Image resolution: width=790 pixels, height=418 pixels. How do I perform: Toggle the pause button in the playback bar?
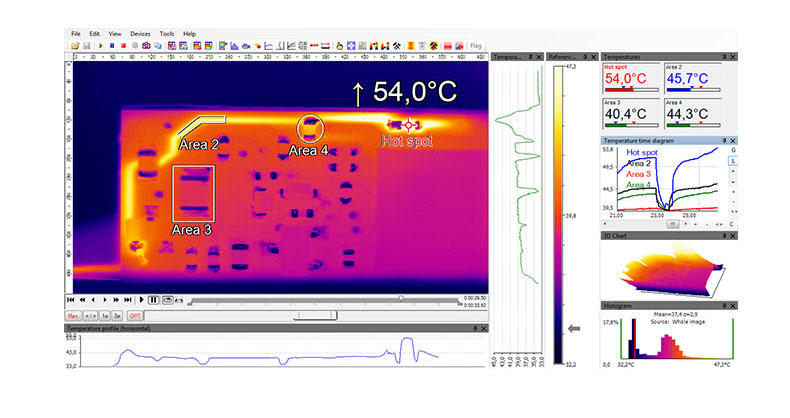coord(154,300)
